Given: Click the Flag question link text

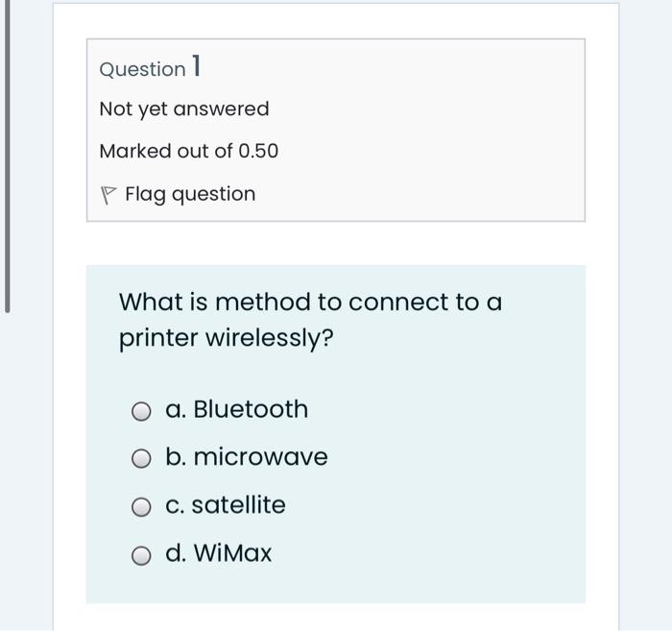Looking at the screenshot, I should (x=190, y=194).
